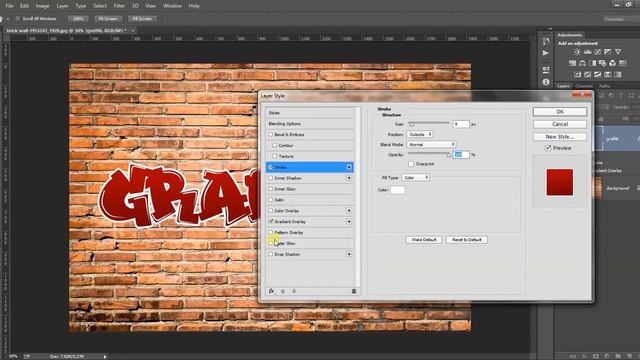Add another Inner Shadow with plus icon
The height and width of the screenshot is (360, 640).
pos(349,178)
